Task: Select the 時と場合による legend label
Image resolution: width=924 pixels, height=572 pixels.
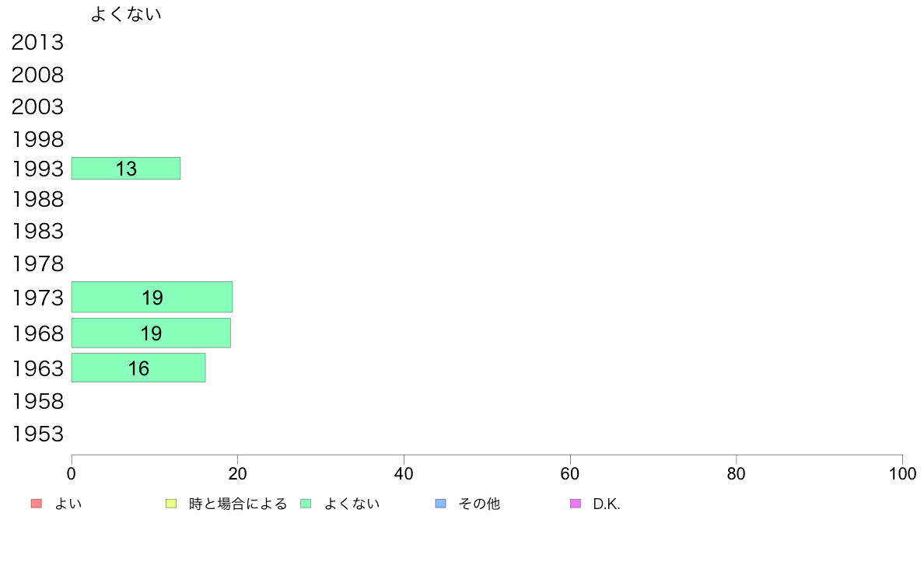Action: (238, 504)
